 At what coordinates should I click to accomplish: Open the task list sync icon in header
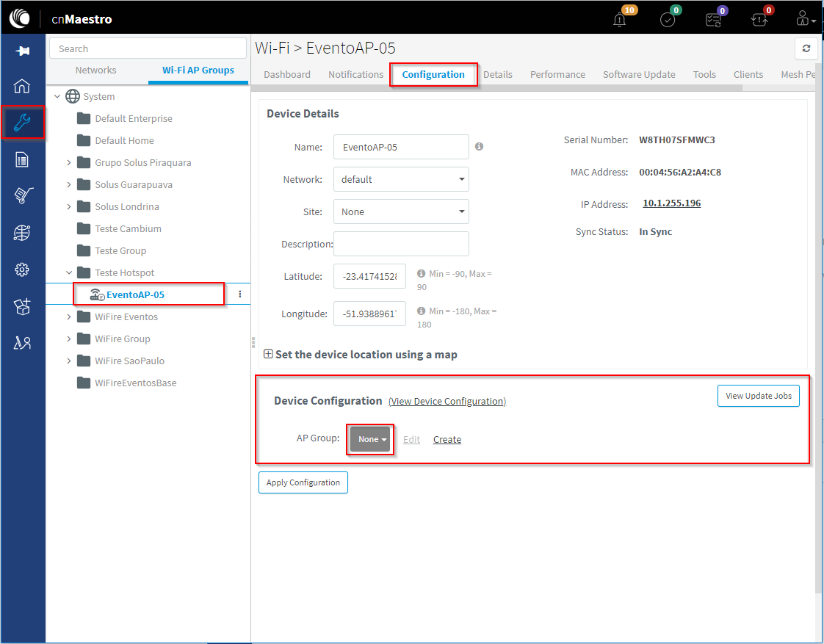coord(713,20)
